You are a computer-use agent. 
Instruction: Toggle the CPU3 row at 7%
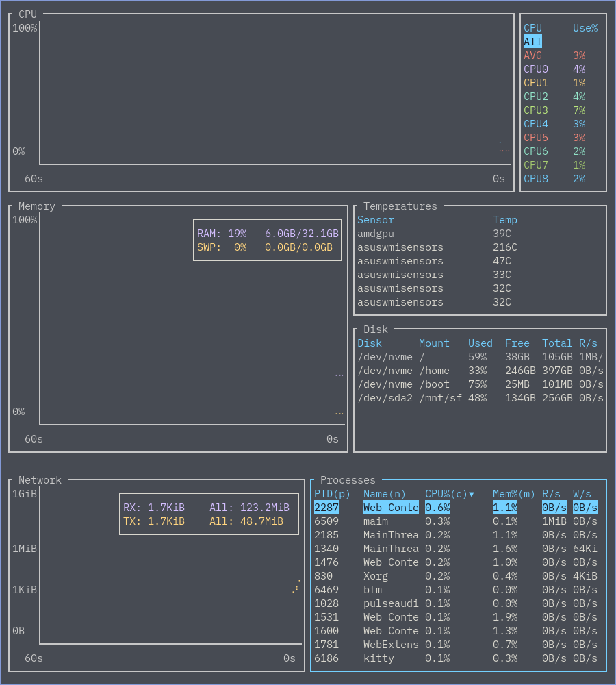point(554,110)
